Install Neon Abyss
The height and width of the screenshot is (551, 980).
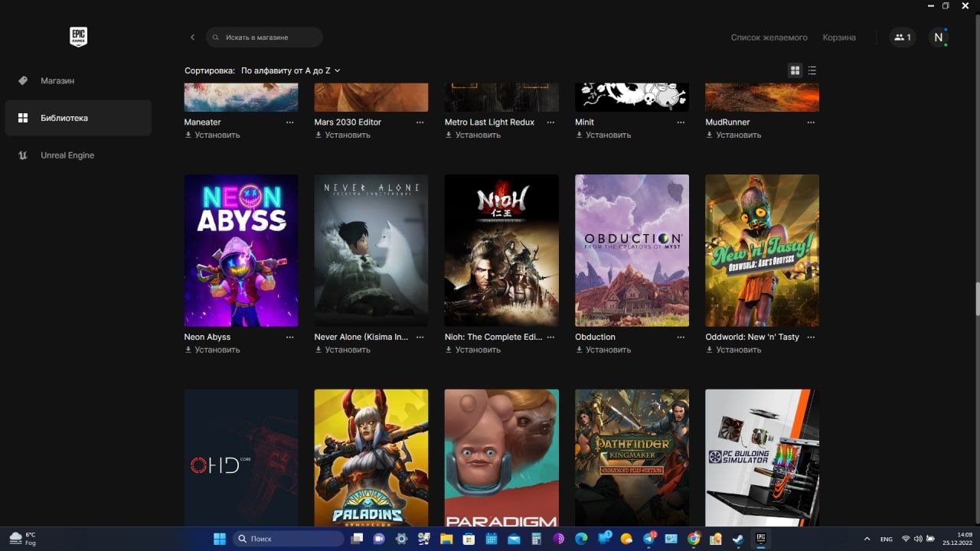[212, 350]
